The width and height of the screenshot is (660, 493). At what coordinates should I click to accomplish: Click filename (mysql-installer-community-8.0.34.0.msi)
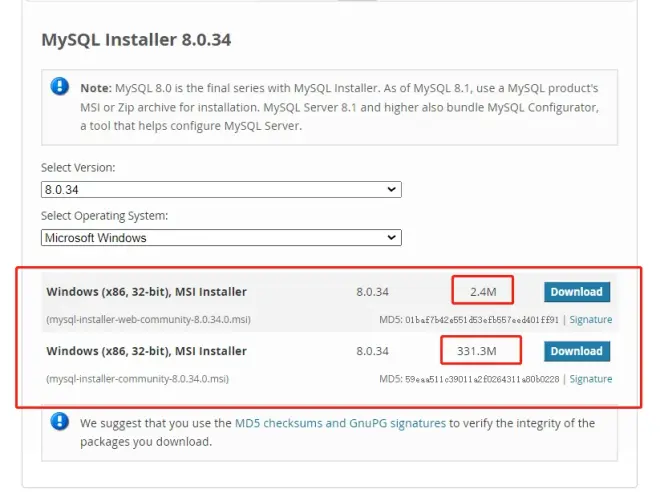[x=138, y=379]
